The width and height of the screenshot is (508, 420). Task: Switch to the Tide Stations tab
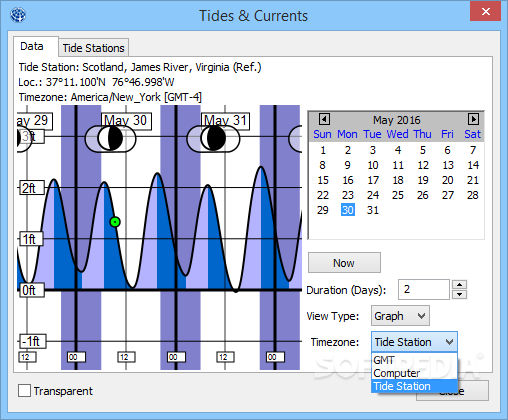coord(94,48)
